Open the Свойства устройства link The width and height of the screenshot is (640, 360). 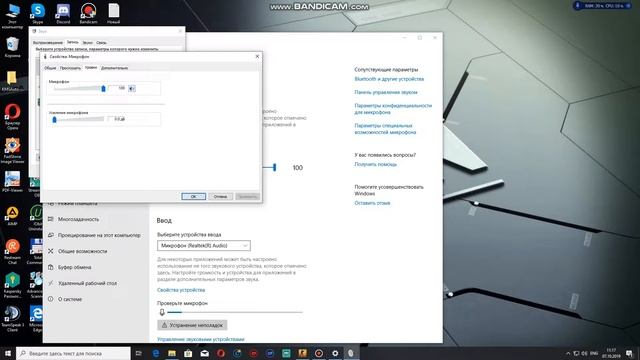point(181,290)
